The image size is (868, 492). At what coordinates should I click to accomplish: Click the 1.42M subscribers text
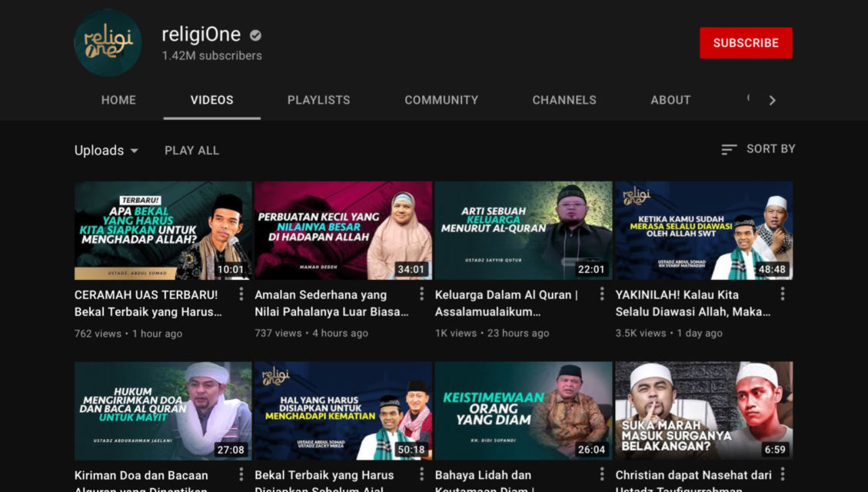coord(211,56)
